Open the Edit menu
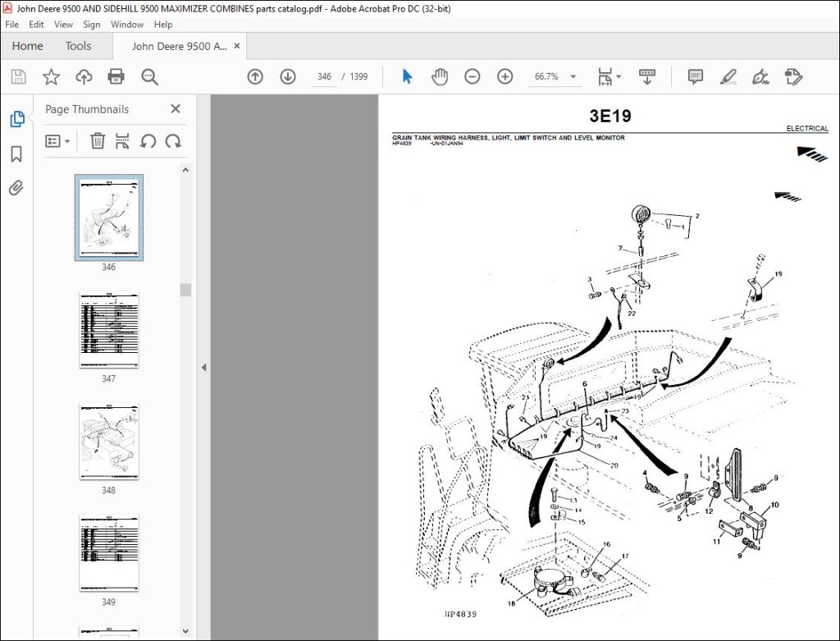The width and height of the screenshot is (840, 641). [x=36, y=24]
